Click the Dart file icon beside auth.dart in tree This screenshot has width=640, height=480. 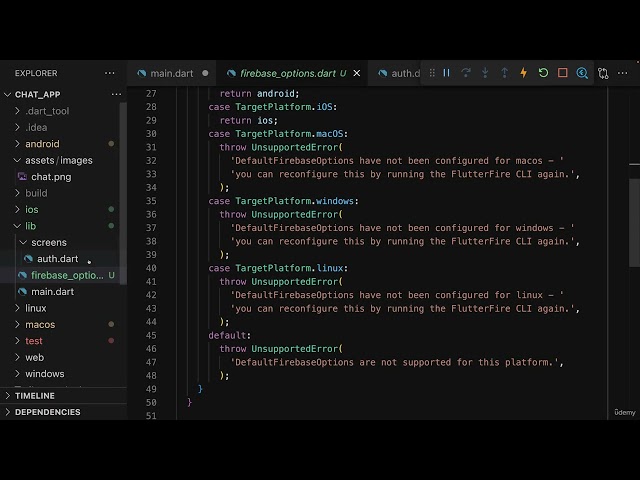pyautogui.click(x=28, y=259)
